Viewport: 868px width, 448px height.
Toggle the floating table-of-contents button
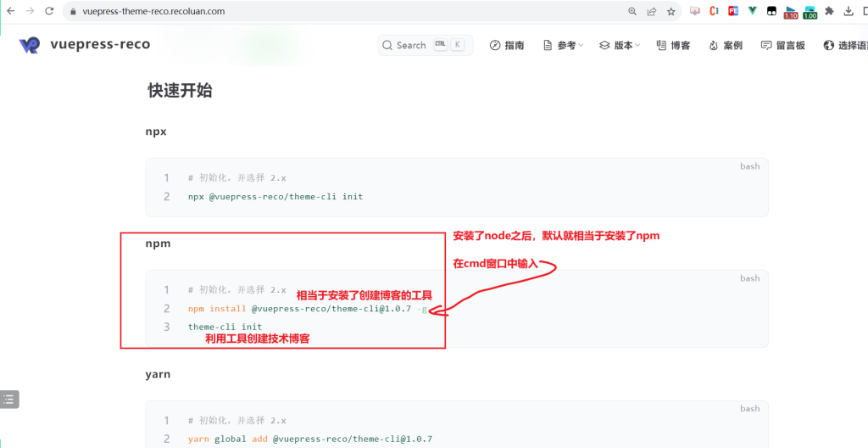8,399
